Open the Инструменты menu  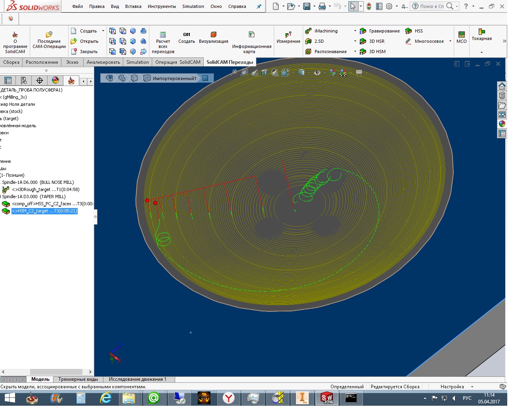coord(162,6)
